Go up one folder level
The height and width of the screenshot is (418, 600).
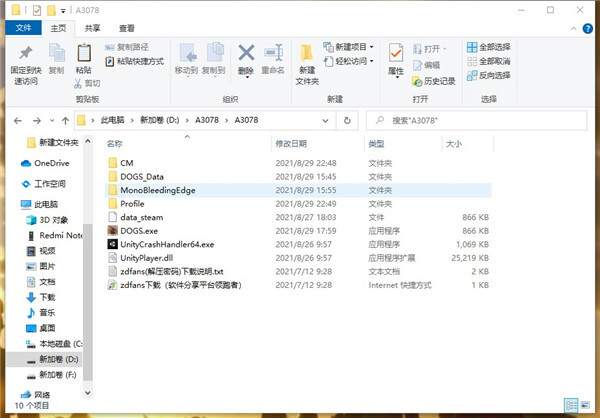click(65, 121)
